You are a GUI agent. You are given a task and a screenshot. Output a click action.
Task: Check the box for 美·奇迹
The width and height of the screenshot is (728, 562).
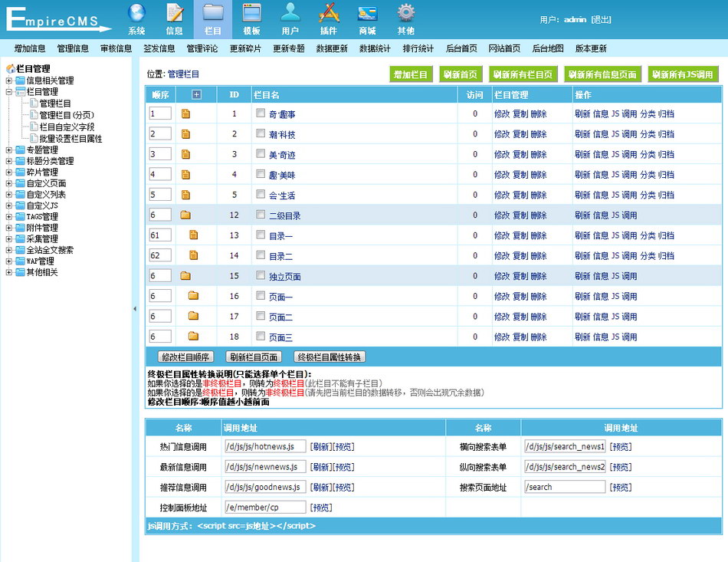click(x=261, y=153)
